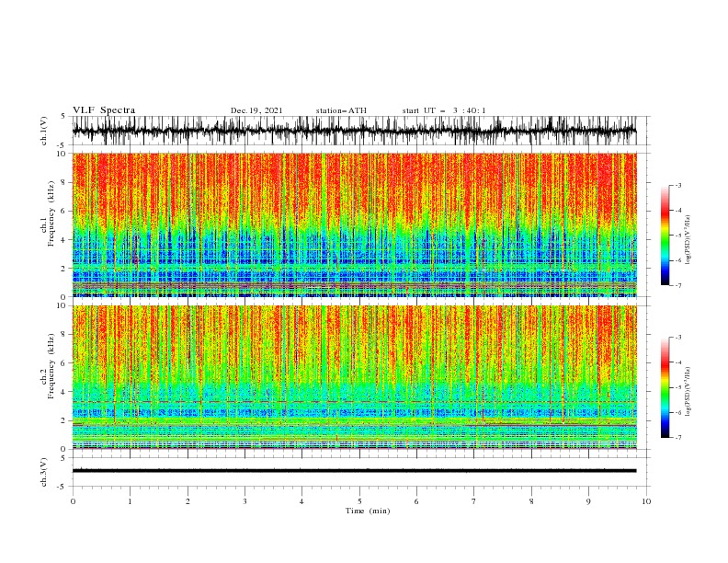Screen dimensions: 728x563
Task: Click time axis tick label "6"
Action: click(416, 501)
